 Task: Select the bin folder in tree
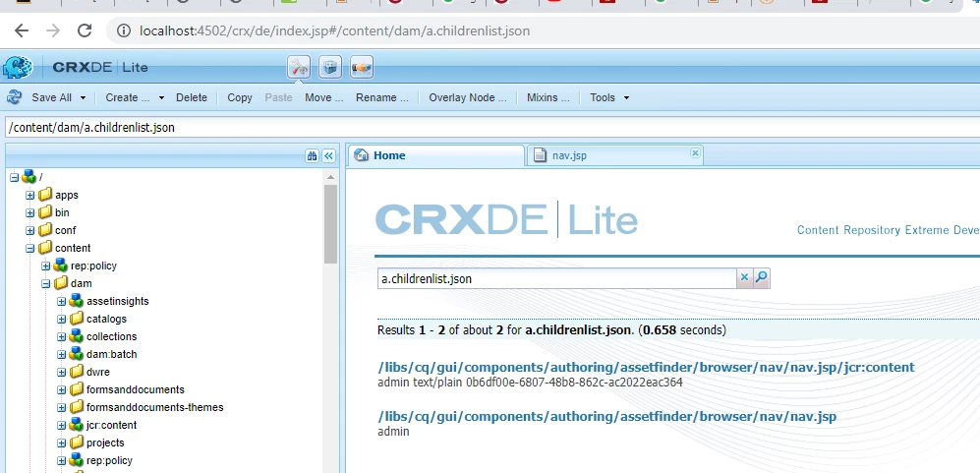[62, 212]
